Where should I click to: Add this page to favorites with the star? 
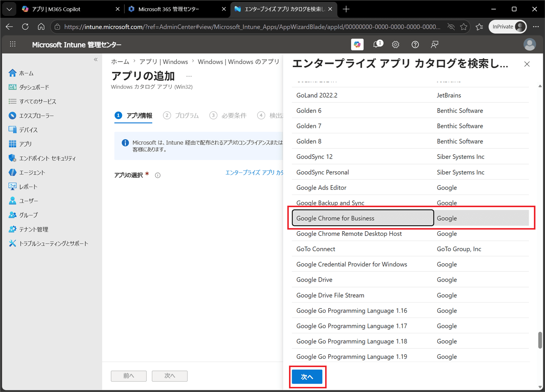click(464, 26)
